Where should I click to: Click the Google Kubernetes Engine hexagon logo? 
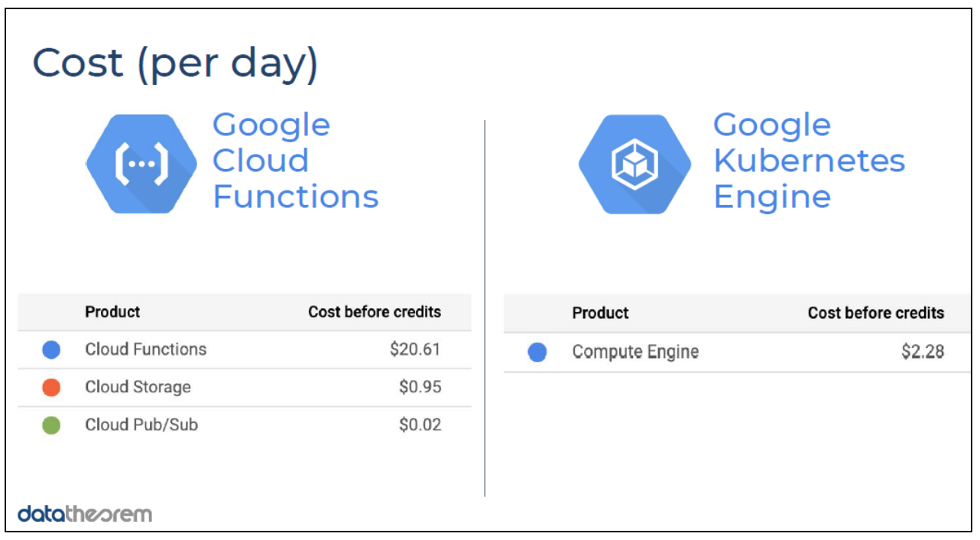coord(634,164)
